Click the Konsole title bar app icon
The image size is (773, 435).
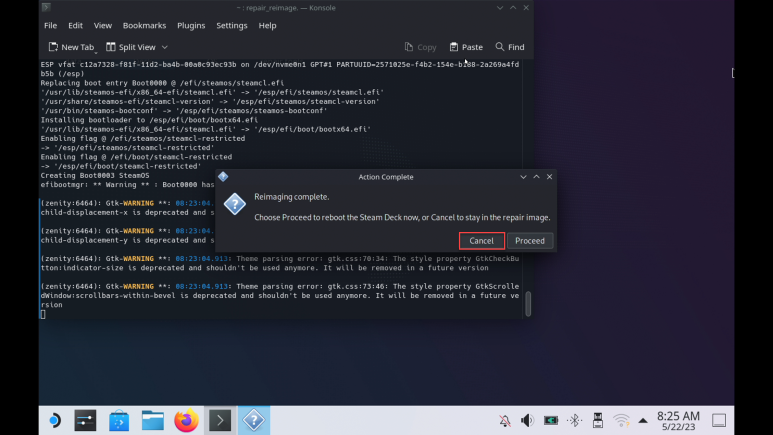46,7
